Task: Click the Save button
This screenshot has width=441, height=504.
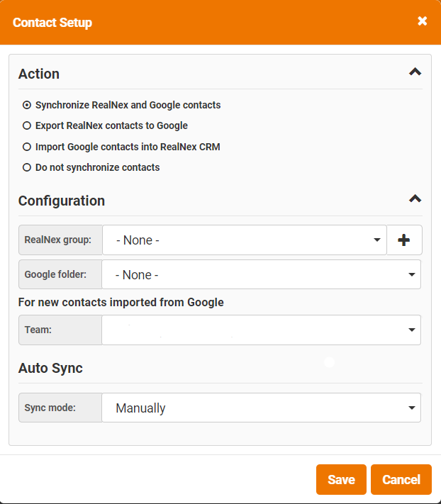Action: point(341,479)
